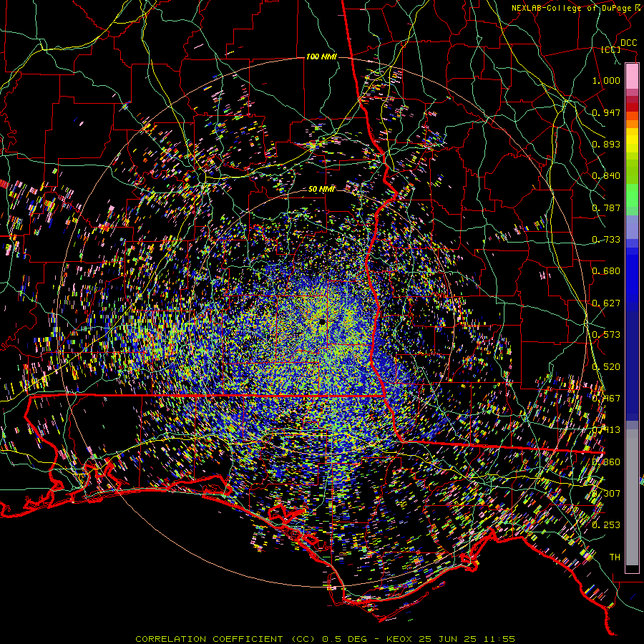The width and height of the screenshot is (644, 644).
Task: Select the pink top color bar segment
Action: 632,77
